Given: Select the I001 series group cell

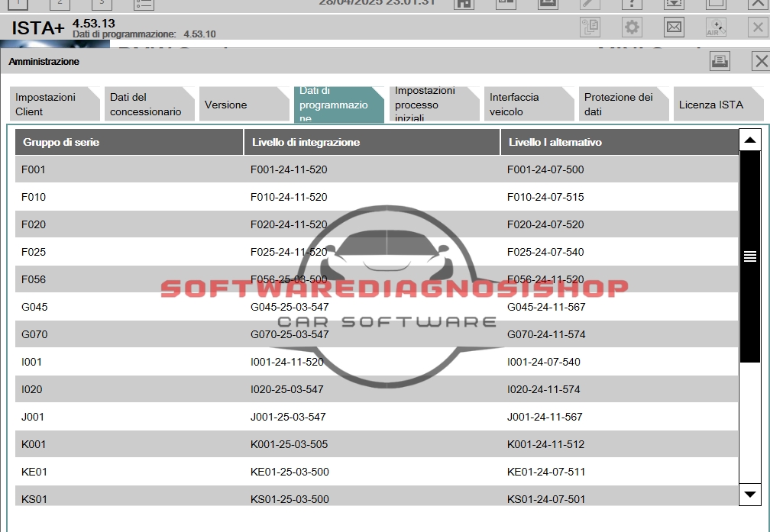Looking at the screenshot, I should (x=31, y=362).
